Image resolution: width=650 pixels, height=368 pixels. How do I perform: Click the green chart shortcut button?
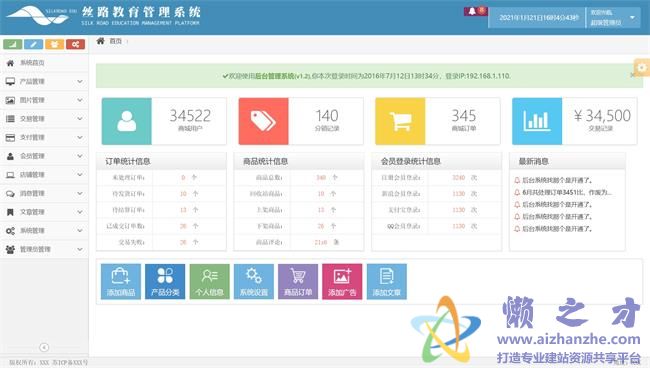point(12,44)
